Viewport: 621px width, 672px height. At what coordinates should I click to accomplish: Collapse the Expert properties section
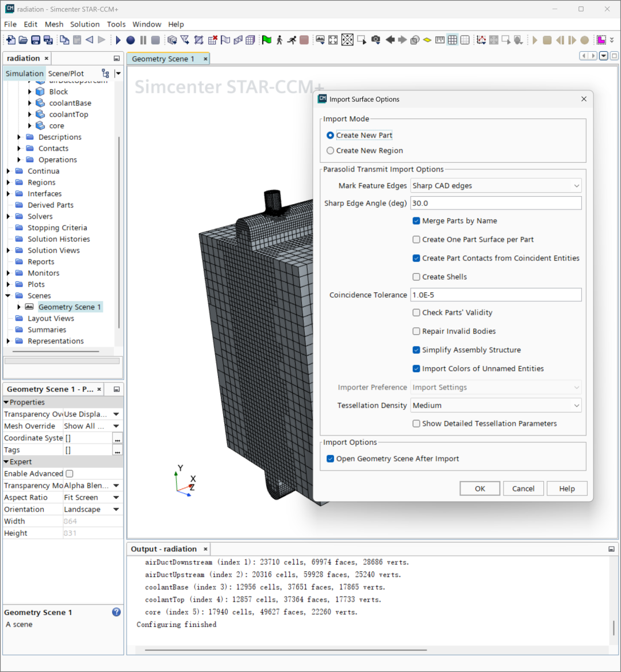[6, 462]
